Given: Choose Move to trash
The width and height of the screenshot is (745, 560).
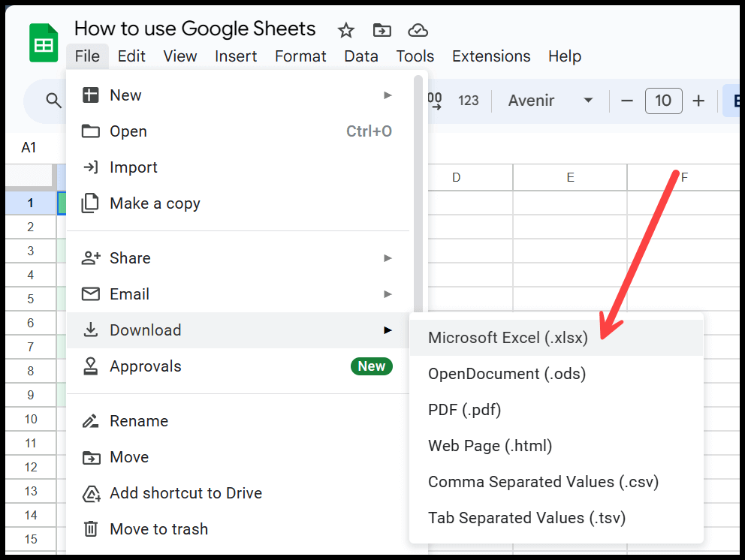Looking at the screenshot, I should point(237,529).
